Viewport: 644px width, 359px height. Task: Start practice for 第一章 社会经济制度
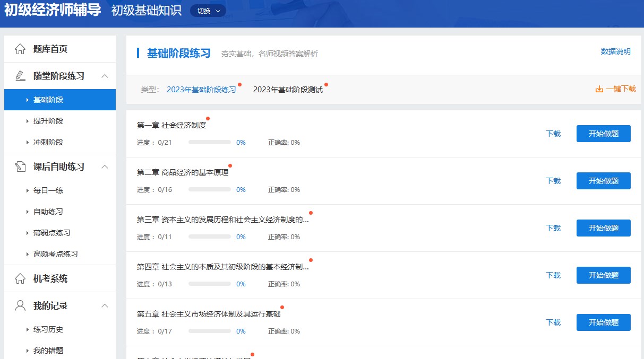tap(603, 134)
